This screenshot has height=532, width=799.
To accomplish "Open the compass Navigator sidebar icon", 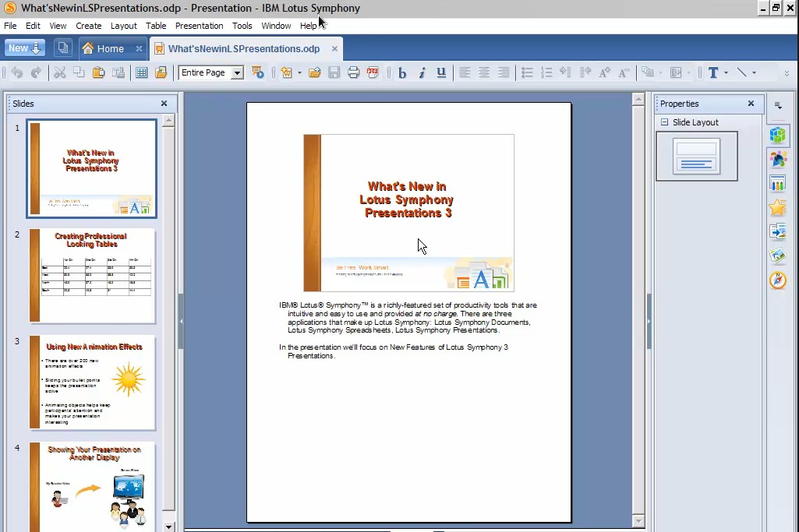I will [778, 280].
